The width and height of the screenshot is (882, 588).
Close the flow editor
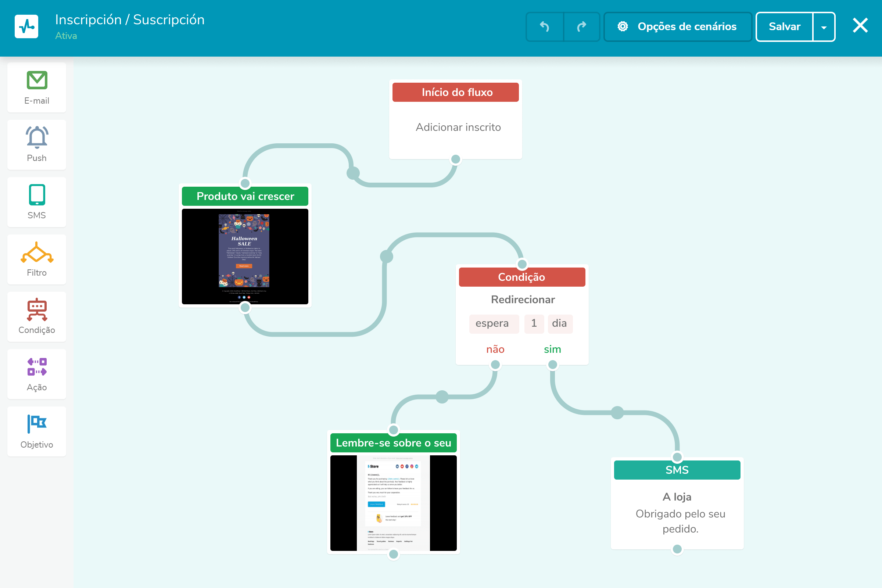click(860, 26)
